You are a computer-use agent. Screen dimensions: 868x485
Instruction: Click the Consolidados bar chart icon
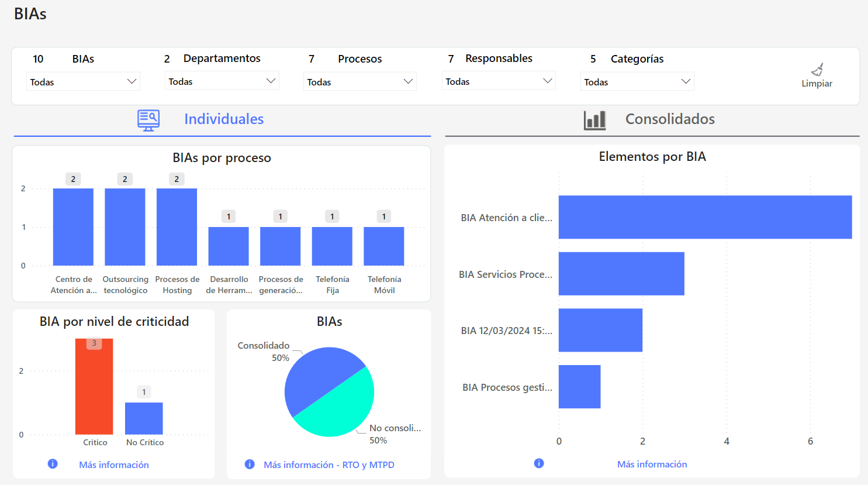tap(594, 120)
